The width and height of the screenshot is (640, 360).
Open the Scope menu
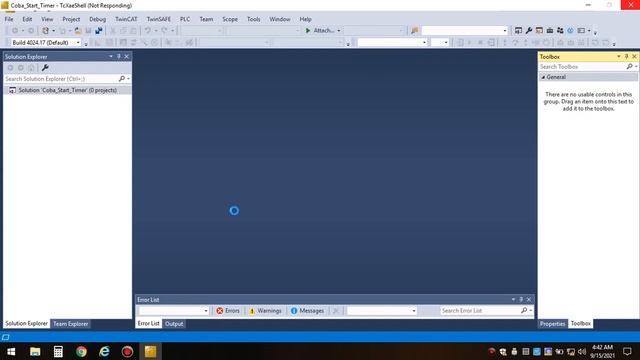click(x=230, y=19)
